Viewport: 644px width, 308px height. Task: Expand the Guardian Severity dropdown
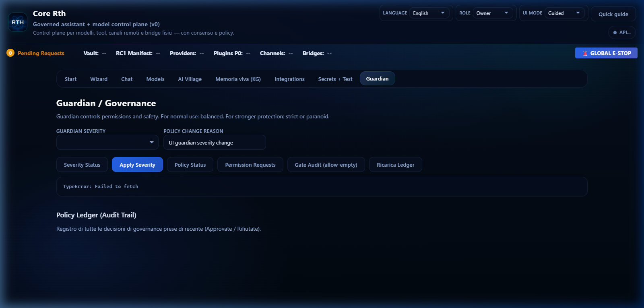[x=107, y=143]
